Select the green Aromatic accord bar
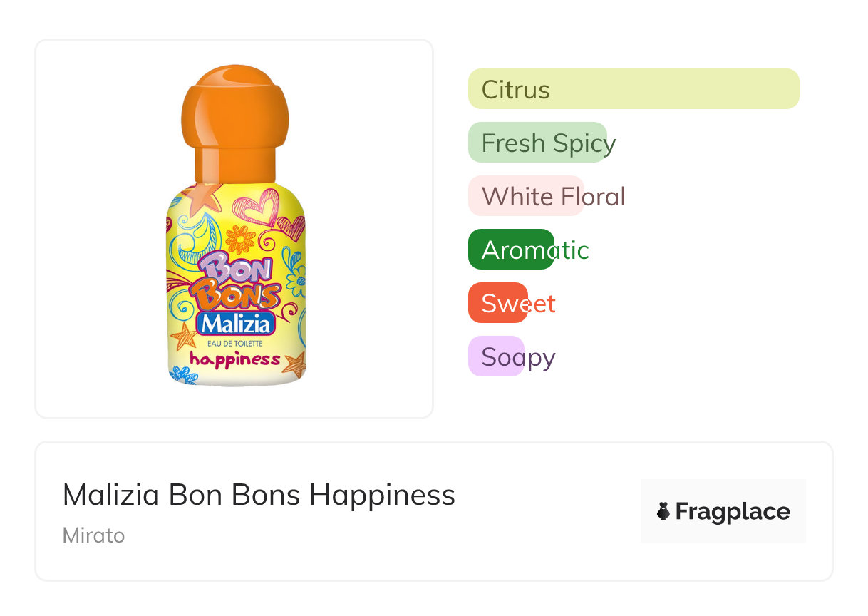Image resolution: width=868 pixels, height=616 pixels. tap(511, 250)
